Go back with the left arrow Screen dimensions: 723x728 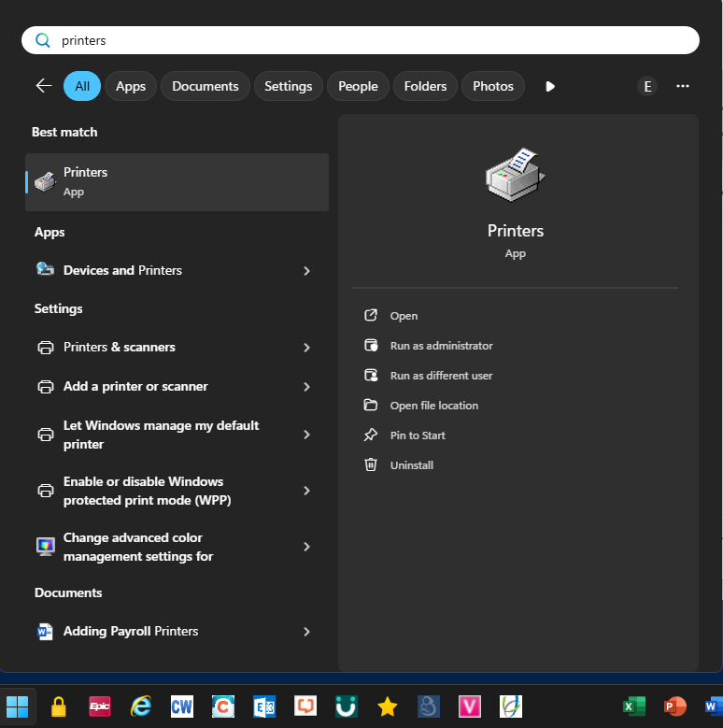coord(44,85)
